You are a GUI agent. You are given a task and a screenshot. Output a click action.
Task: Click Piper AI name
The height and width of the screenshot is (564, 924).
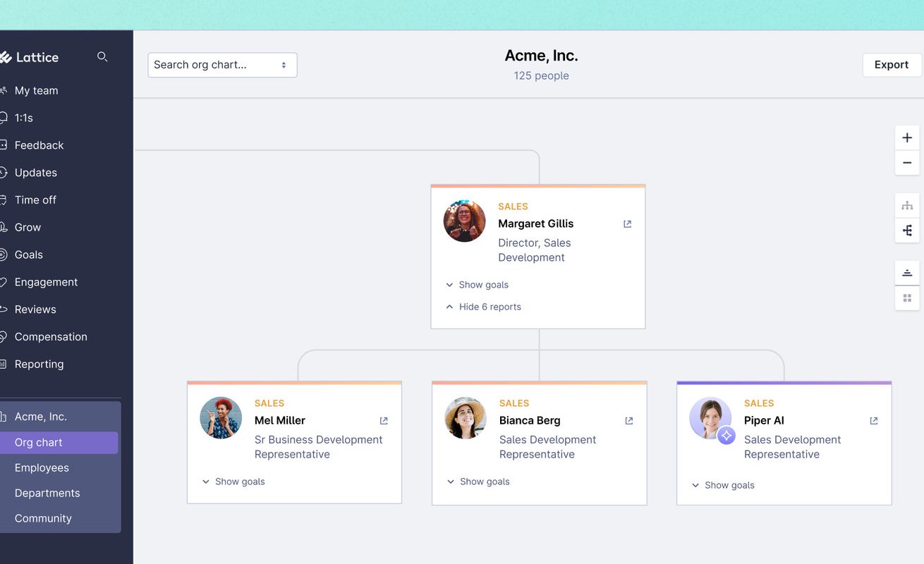764,420
